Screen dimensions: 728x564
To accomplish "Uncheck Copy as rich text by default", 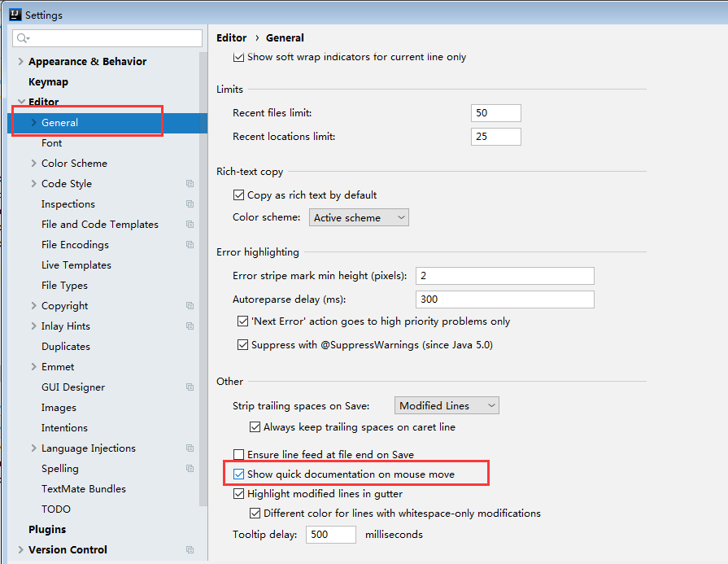I will point(239,195).
